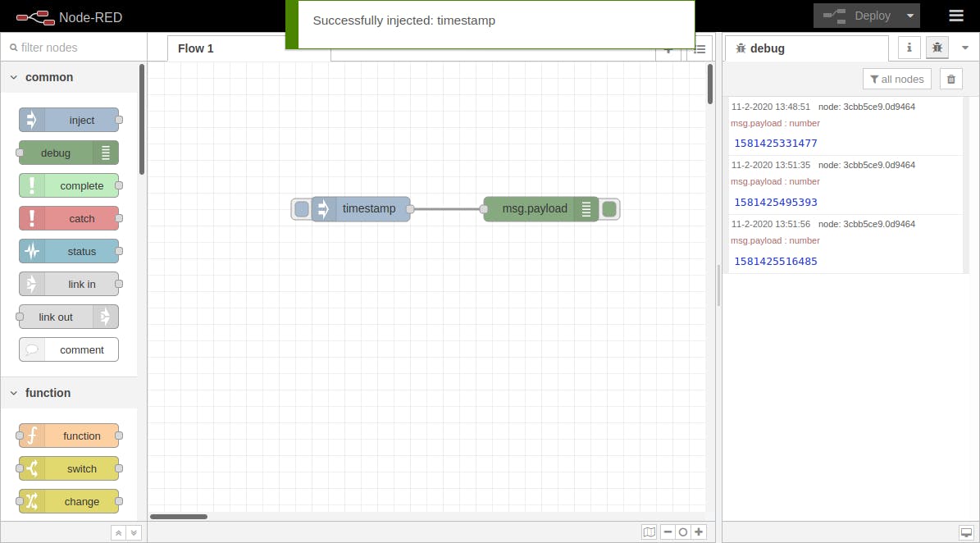Screen dimensions: 980x543
Task: Open the main hamburger menu
Action: point(956,16)
